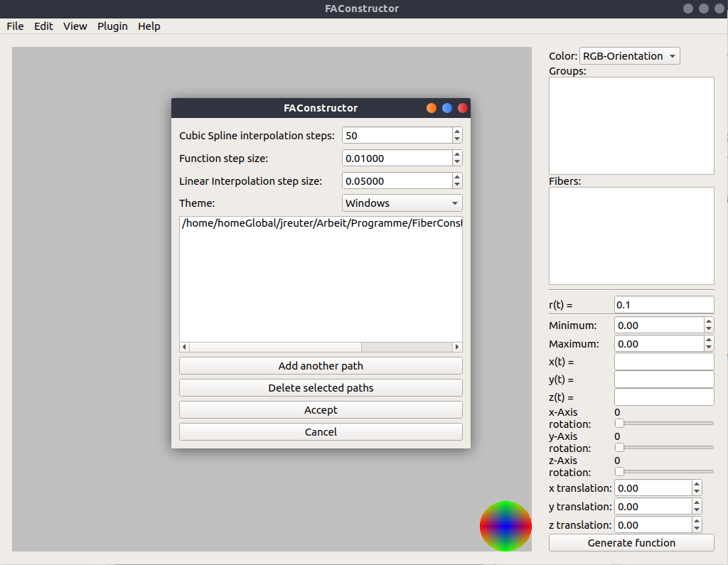Click the z(t) input field
728x565 pixels.
[x=664, y=397]
